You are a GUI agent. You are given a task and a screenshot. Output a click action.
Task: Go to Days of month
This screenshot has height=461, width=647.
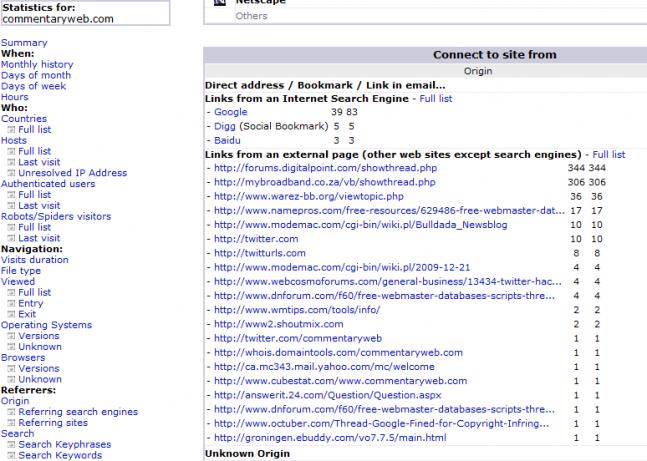tap(36, 76)
